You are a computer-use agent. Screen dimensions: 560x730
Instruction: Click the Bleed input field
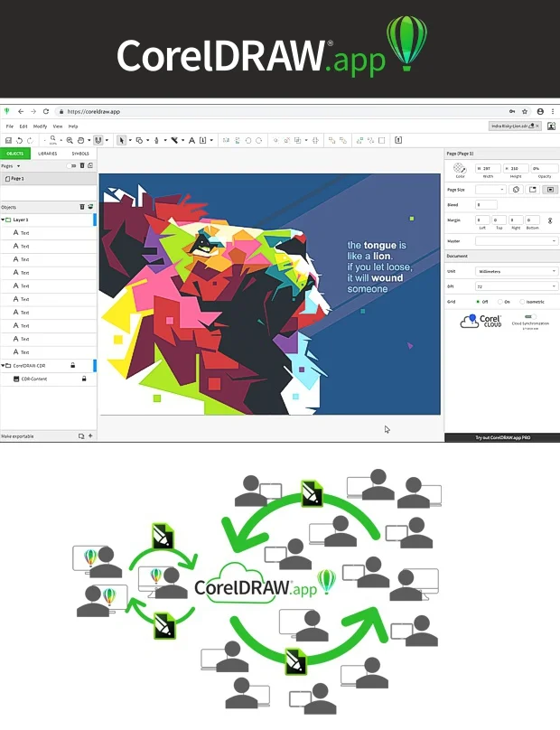(x=486, y=204)
